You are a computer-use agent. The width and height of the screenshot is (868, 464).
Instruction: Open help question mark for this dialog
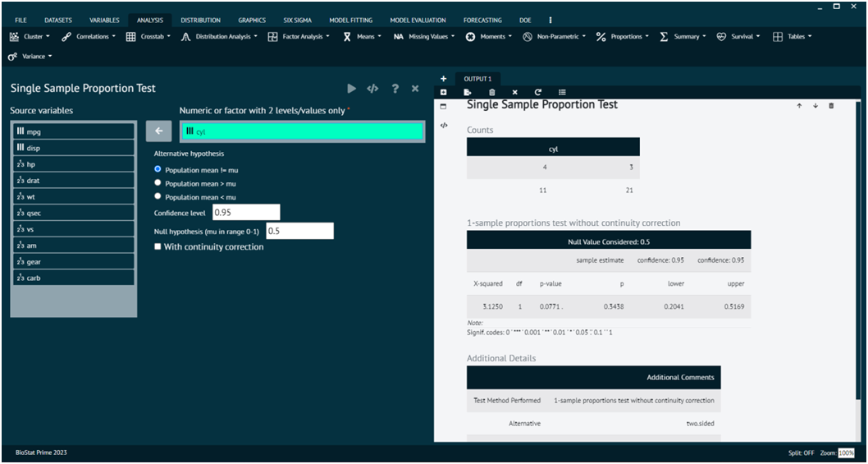pos(395,88)
